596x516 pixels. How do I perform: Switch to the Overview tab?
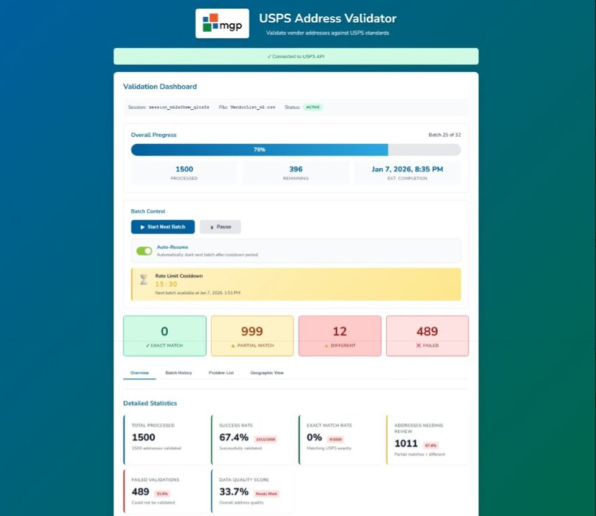coord(139,373)
